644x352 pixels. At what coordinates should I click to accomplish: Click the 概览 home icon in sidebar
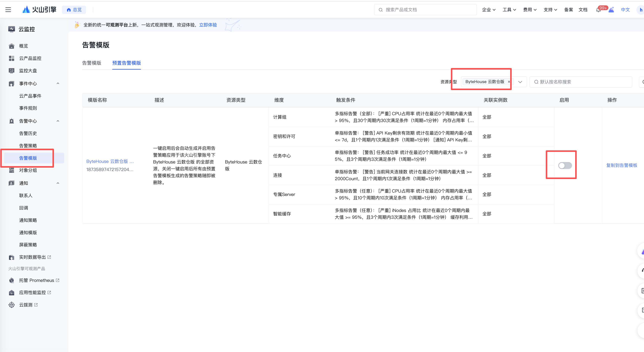[x=11, y=46]
